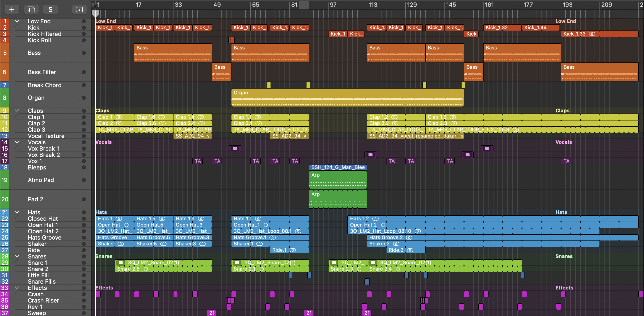Toggle the dot on Organ track
The image size is (644, 316).
click(84, 98)
